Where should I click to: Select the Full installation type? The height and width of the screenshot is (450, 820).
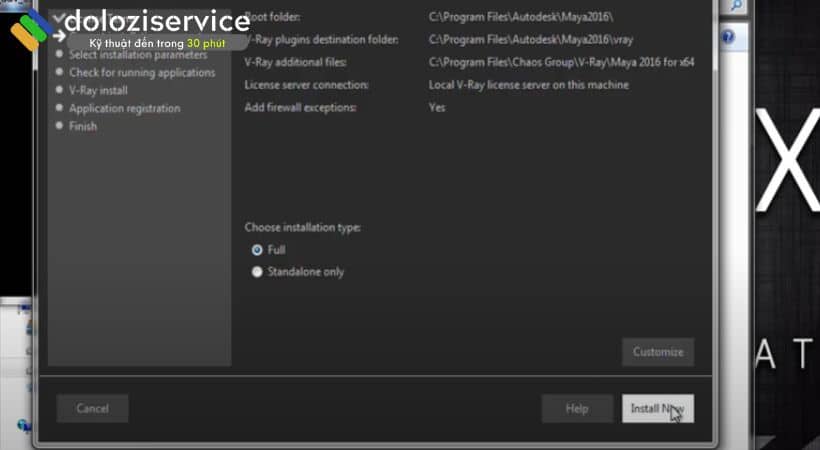(258, 250)
